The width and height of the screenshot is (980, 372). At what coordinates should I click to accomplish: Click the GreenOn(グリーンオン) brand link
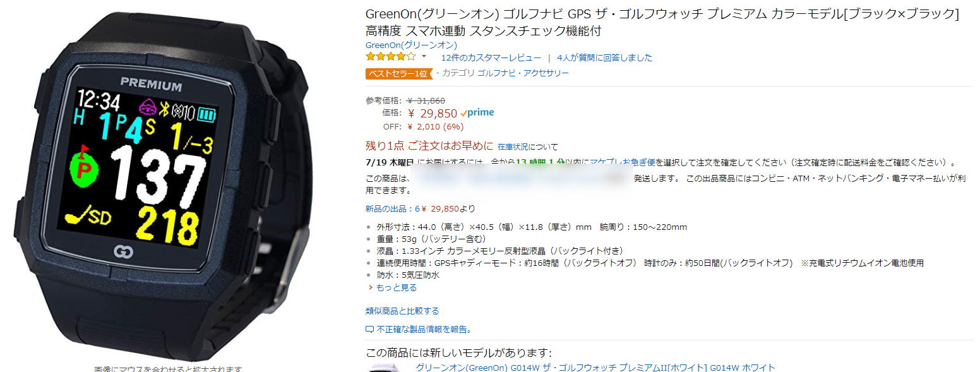(411, 45)
